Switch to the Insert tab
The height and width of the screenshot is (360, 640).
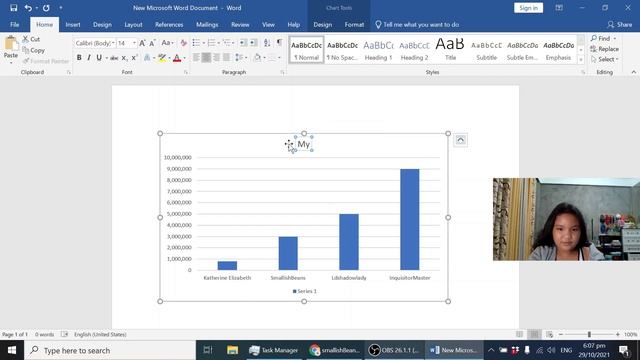point(73,24)
